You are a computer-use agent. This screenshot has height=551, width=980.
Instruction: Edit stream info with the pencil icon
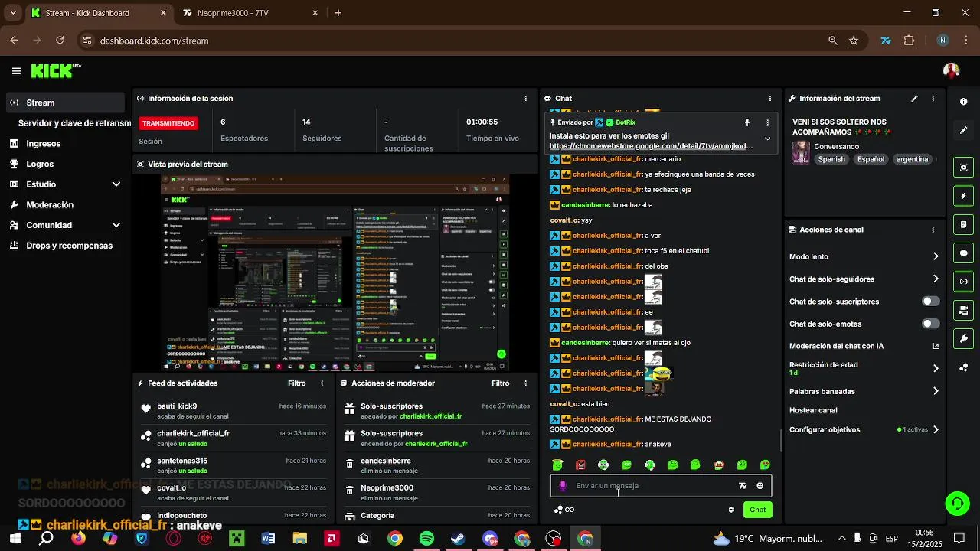[914, 99]
